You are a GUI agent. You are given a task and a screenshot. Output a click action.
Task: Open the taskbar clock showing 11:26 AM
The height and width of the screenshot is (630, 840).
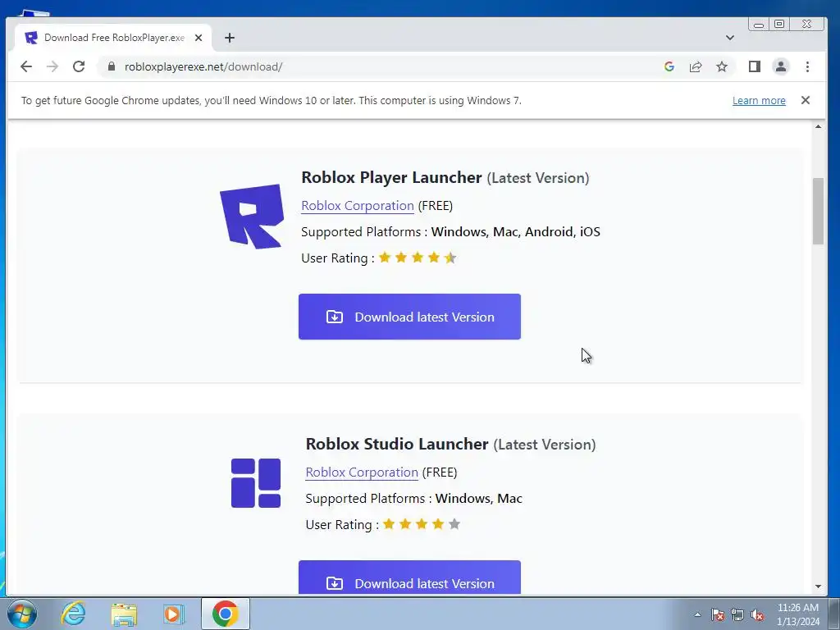tap(798, 614)
